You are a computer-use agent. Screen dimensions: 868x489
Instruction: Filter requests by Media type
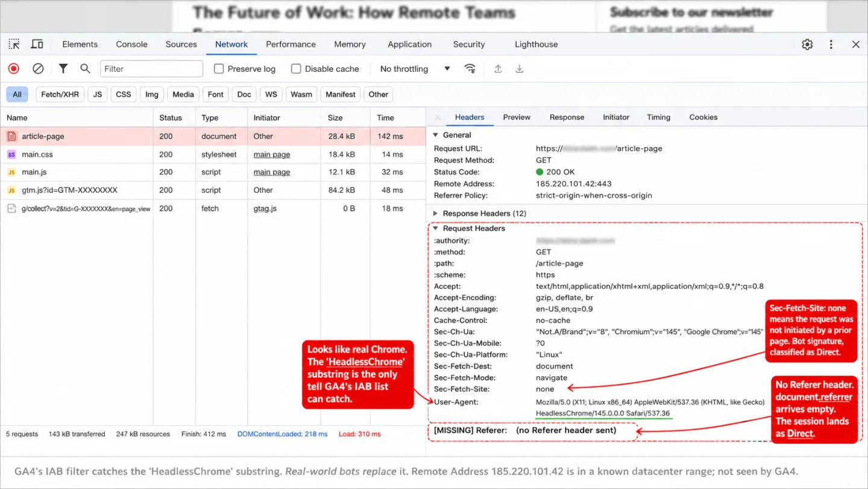click(183, 94)
